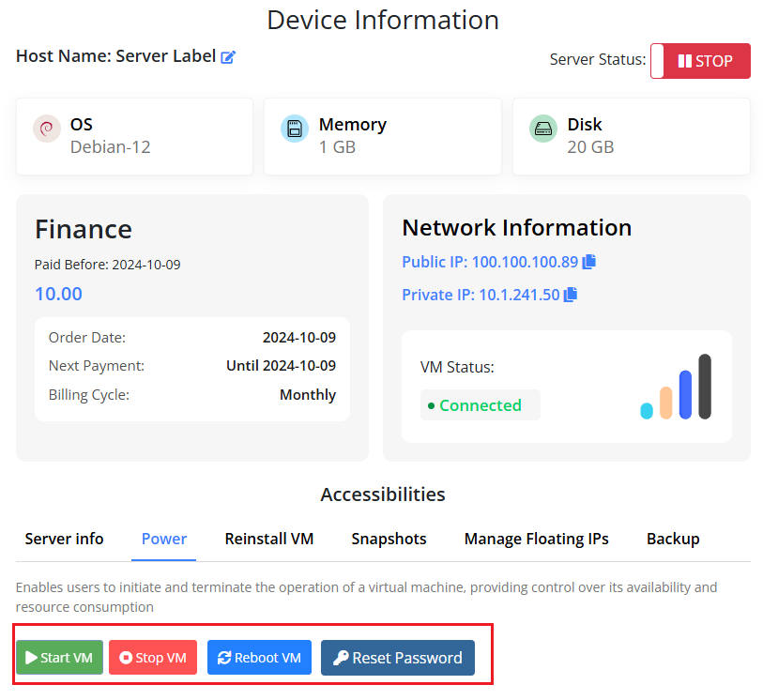Image resolution: width=763 pixels, height=700 pixels.
Task: Switch to the Reinstall VM tab
Action: 269,539
